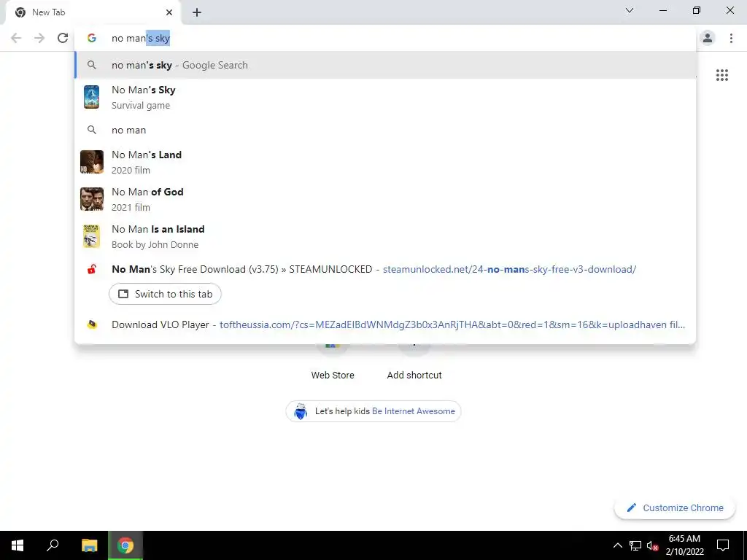Click the Google logo in address bar
This screenshot has width=747, height=560.
[x=92, y=38]
